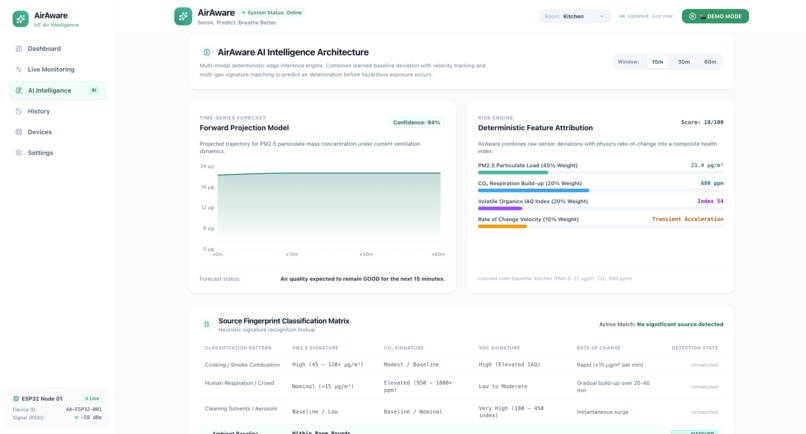Viewport: 806px width, 434px height.
Task: Click the Index 54 value
Action: 710,201
